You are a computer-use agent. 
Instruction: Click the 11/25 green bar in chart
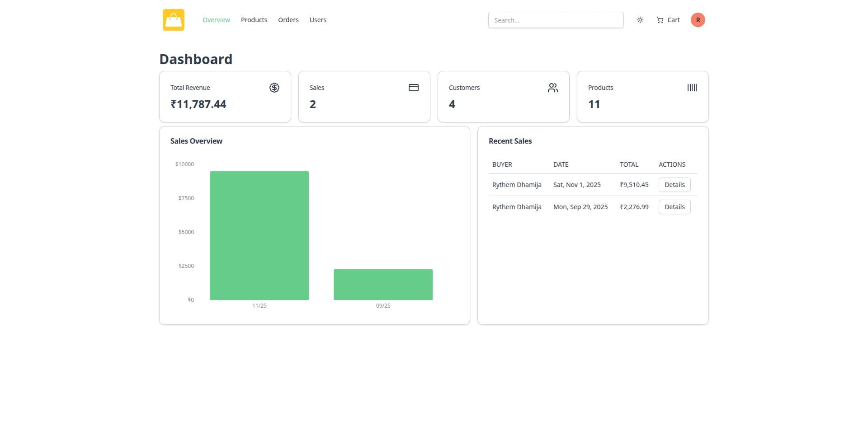click(259, 235)
